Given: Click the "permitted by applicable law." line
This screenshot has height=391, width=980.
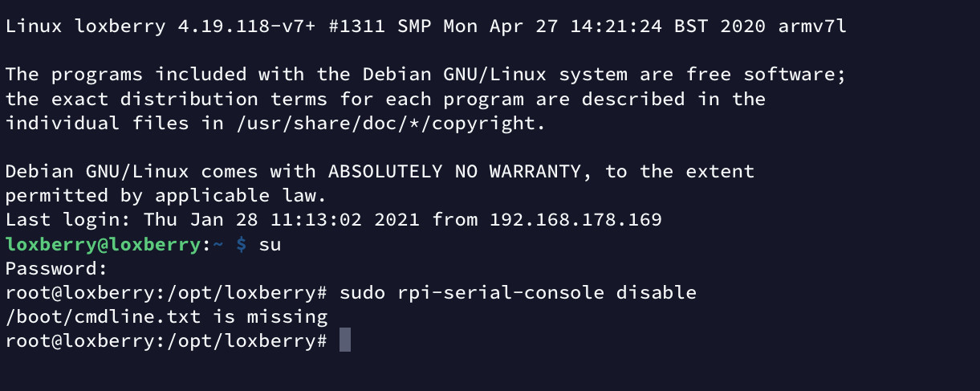Looking at the screenshot, I should pyautogui.click(x=165, y=195).
